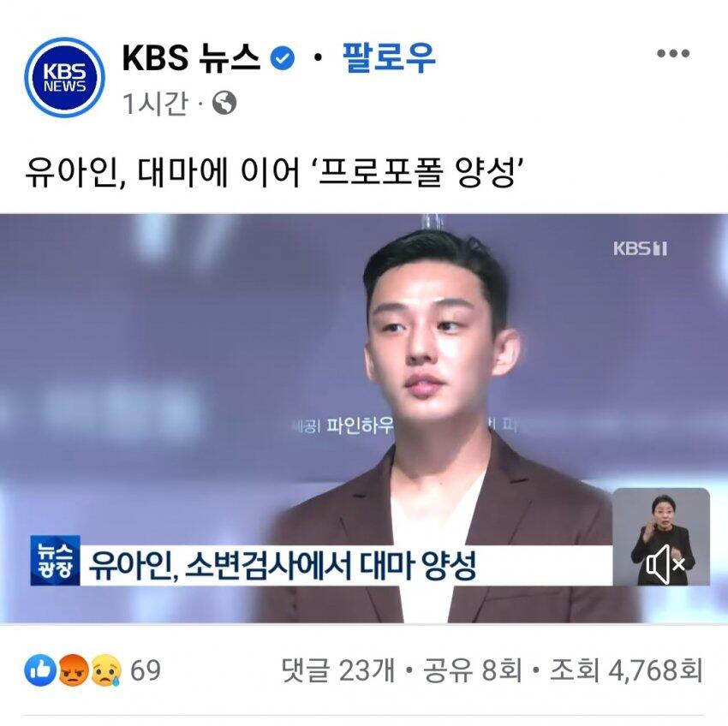Click the KBS1 channel watermark

641,249
